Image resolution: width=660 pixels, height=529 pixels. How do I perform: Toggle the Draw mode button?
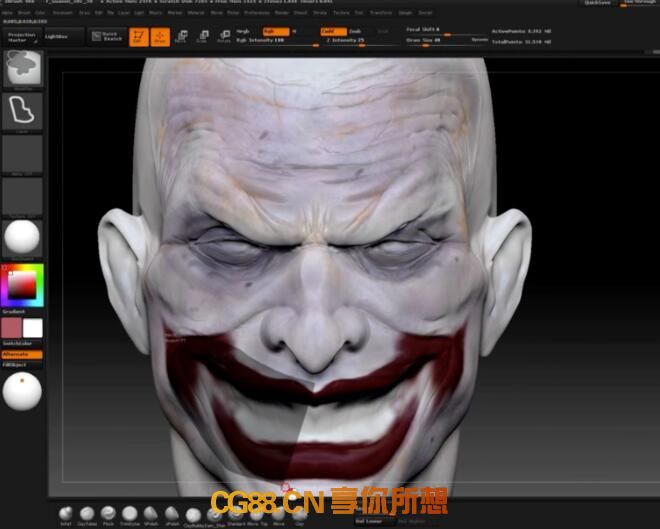point(160,37)
